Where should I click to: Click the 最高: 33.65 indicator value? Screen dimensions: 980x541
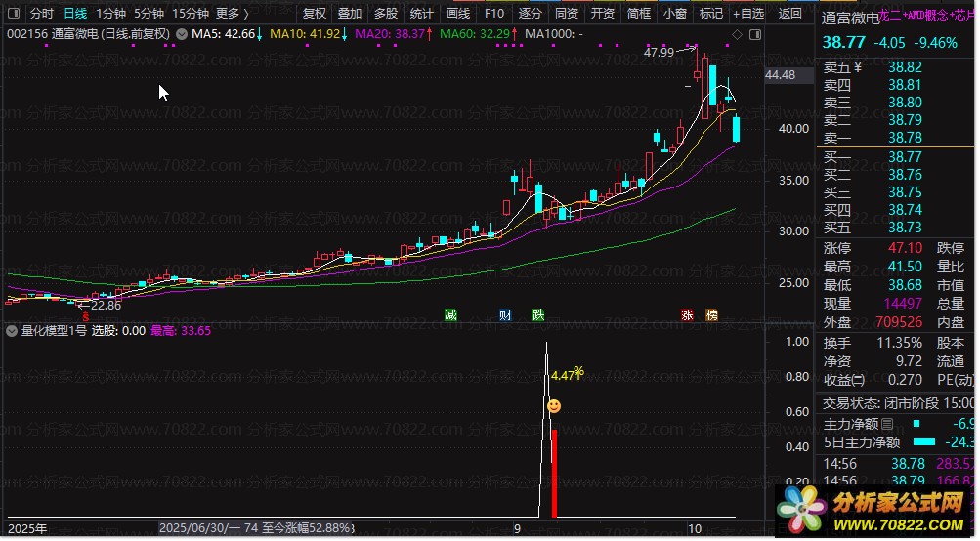tap(181, 331)
